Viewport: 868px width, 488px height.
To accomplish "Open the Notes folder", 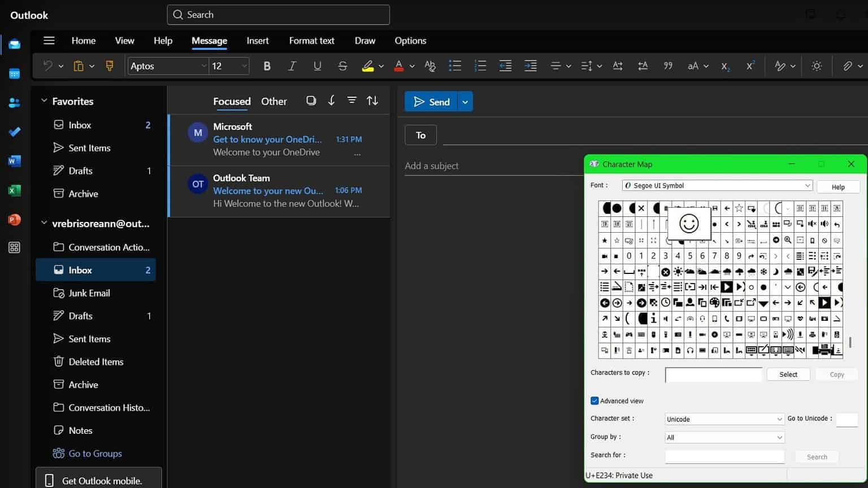I will click(x=96, y=430).
